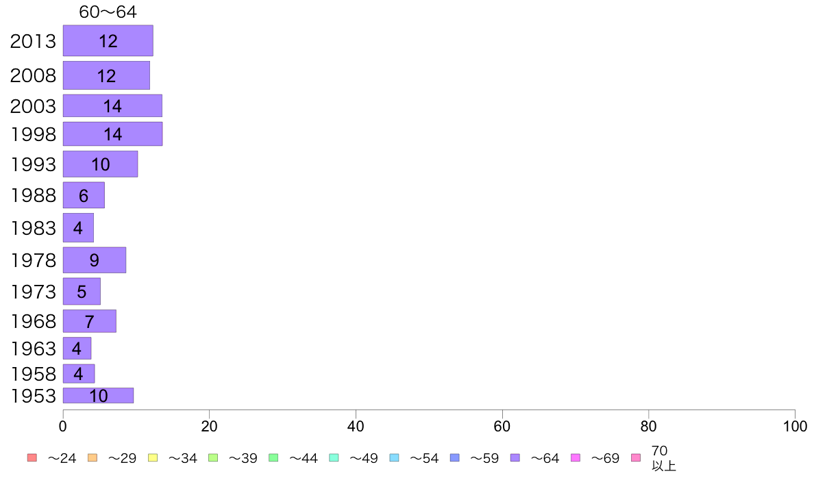Click the 70以上 pink legend swatch
The width and height of the screenshot is (814, 504).
tap(636, 458)
